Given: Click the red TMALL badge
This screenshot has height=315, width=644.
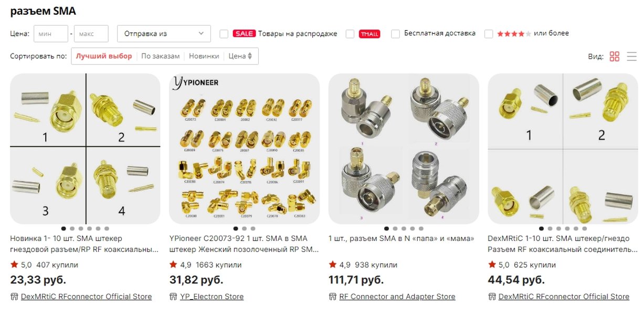Looking at the screenshot, I should 369,34.
